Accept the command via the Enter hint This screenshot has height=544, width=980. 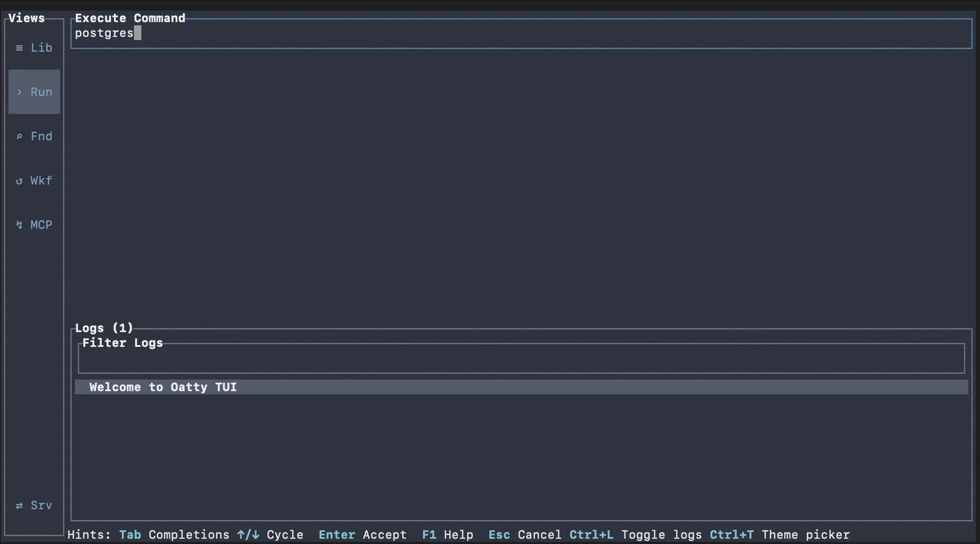(x=337, y=535)
